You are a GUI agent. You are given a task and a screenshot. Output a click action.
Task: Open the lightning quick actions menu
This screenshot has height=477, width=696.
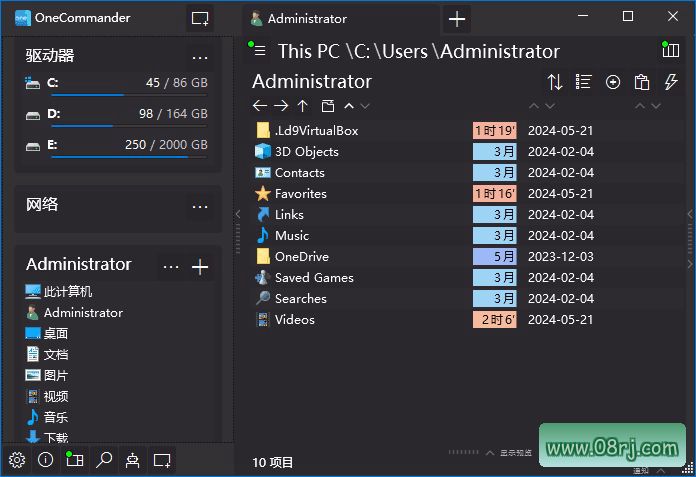(x=671, y=82)
